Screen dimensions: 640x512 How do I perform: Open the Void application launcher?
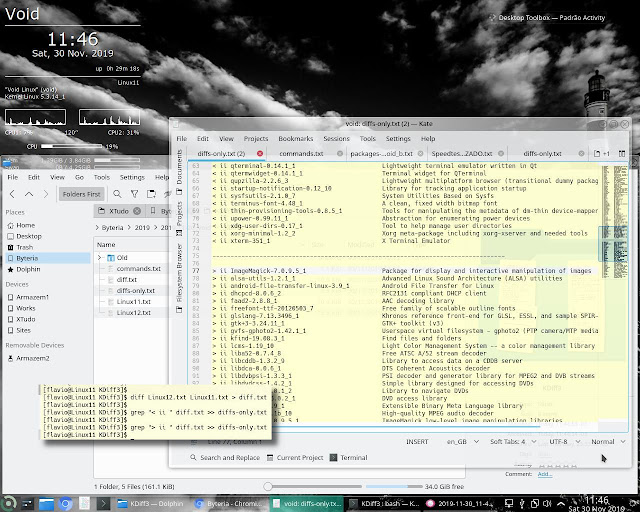click(x=8, y=504)
